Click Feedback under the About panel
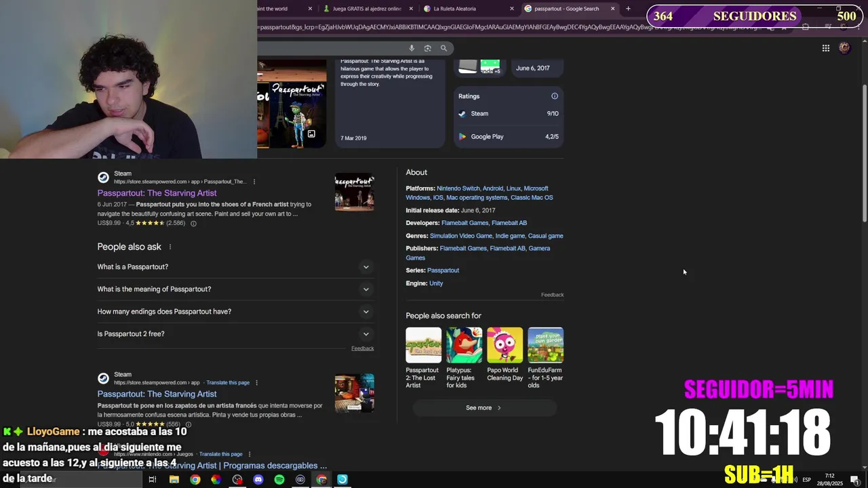 552,295
